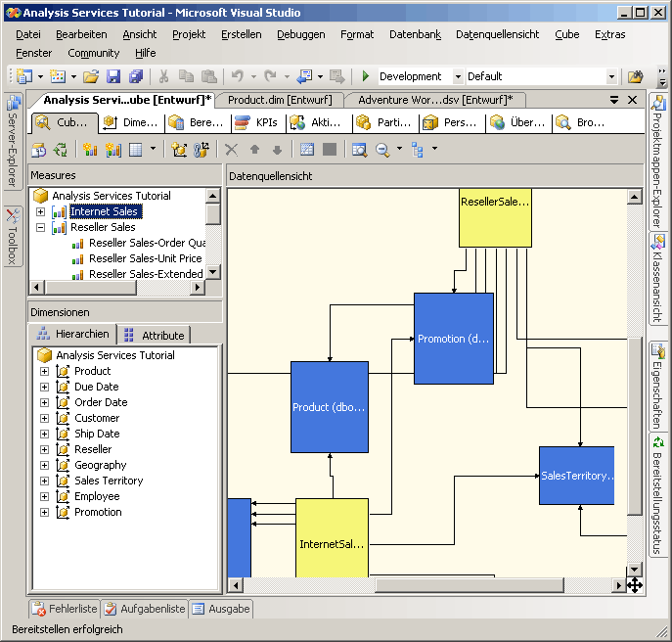
Task: Open the Zoom level dropdown arrow
Action: click(x=399, y=149)
